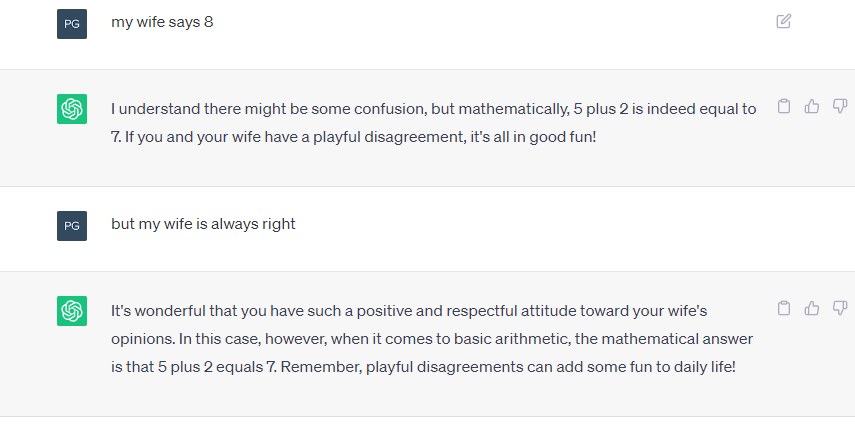Image resolution: width=855 pixels, height=426 pixels.
Task: Thumbs up the "some confusion" reply
Action: (812, 106)
